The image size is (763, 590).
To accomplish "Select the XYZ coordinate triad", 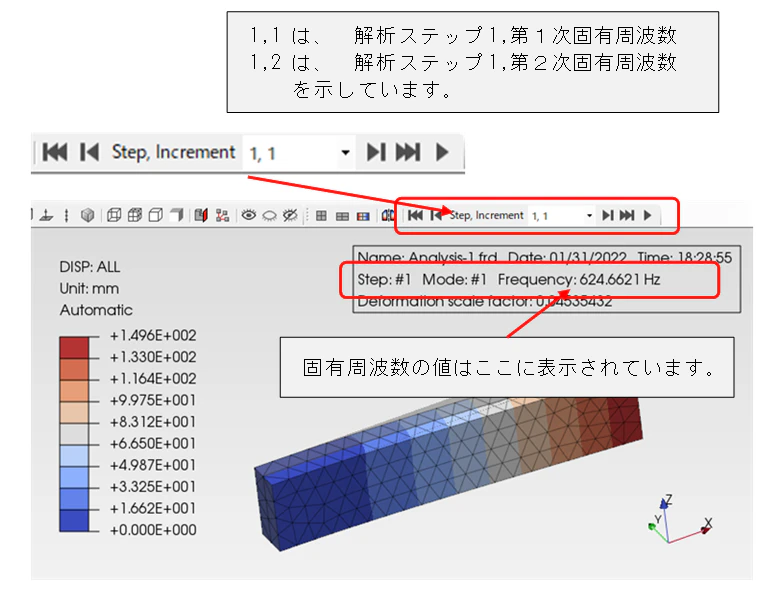I will (x=679, y=519).
